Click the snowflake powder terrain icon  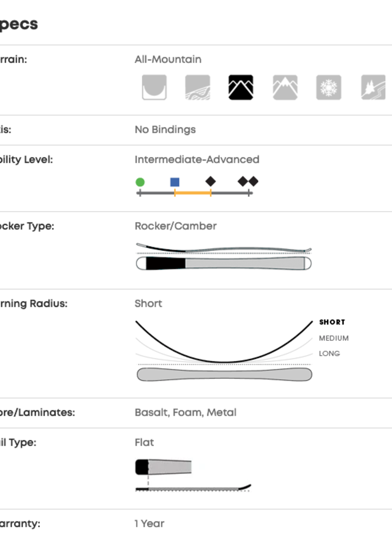pos(328,87)
